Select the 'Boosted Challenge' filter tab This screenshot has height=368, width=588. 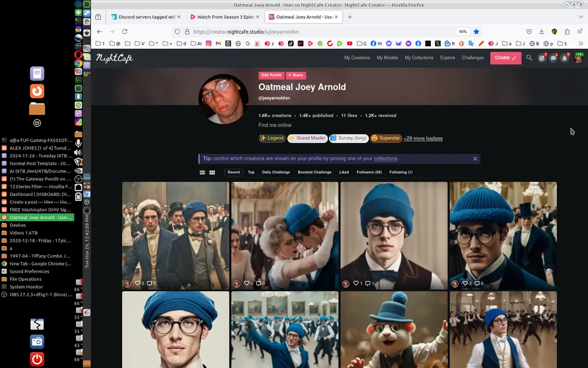click(x=315, y=172)
